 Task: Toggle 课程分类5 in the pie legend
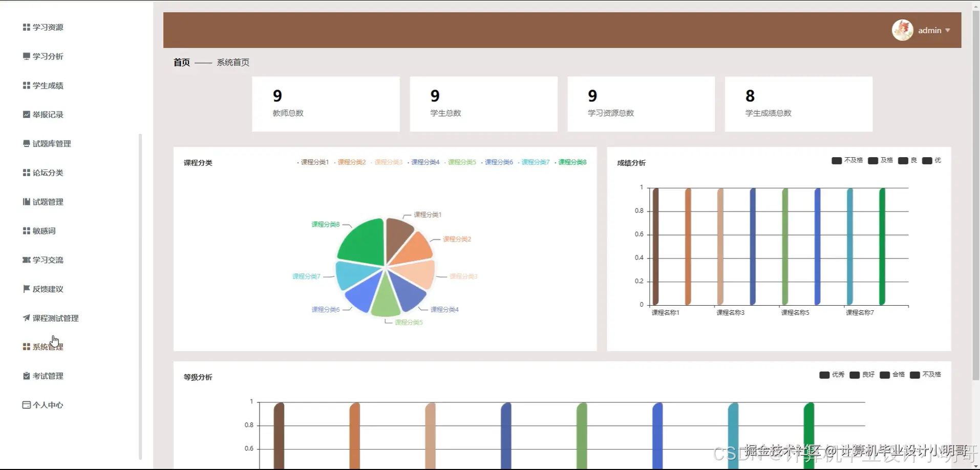(460, 162)
